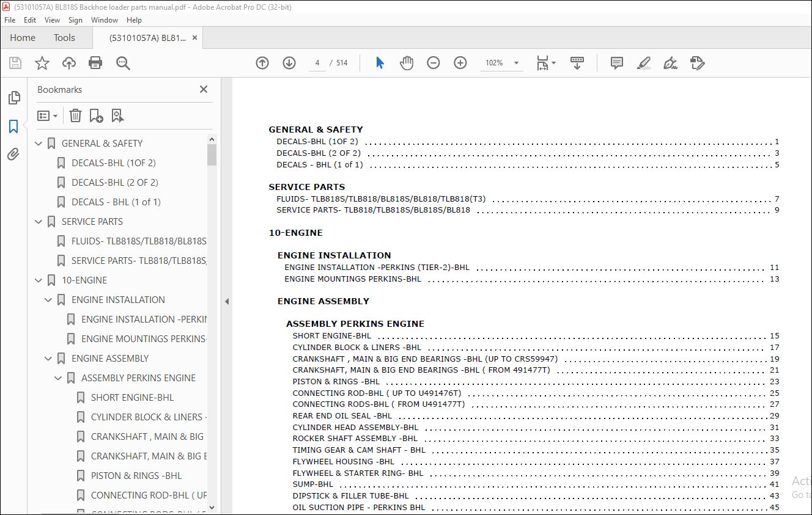Open ROCKER SHAFT ASSEMBLY -BHL contents link

tap(355, 439)
